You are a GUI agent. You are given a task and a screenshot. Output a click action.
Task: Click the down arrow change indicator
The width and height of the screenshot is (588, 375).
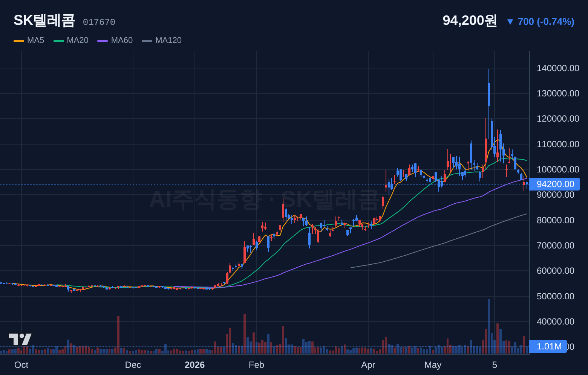510,22
